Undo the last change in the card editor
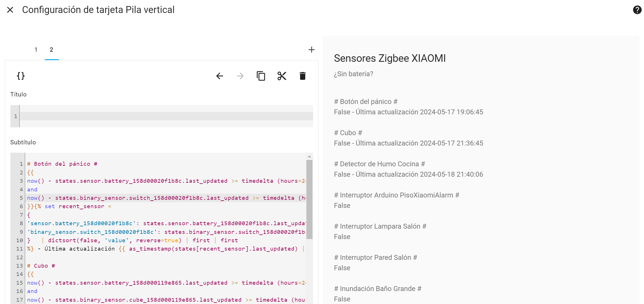Screen dimensions: 644x304 click(x=220, y=76)
